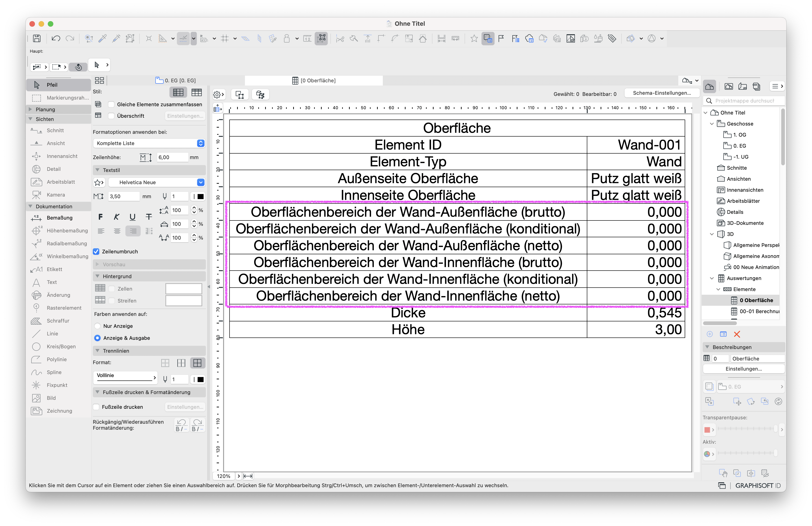Viewport: 812px width, 526px height.
Task: Apply underline U text formatting
Action: point(133,217)
